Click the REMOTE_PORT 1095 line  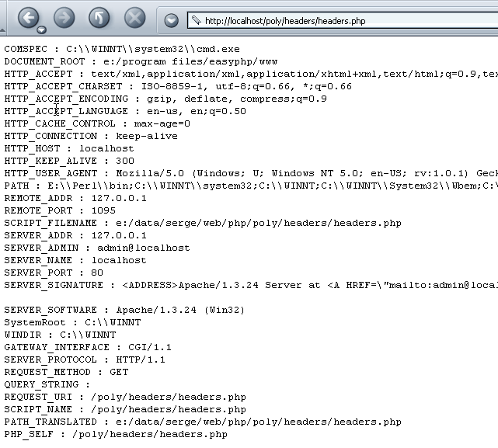point(59,210)
